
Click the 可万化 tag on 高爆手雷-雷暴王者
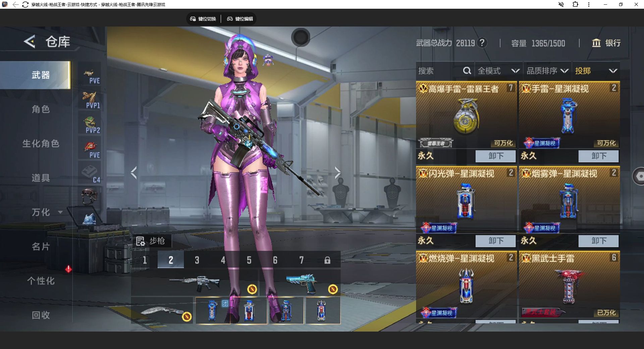pyautogui.click(x=503, y=143)
